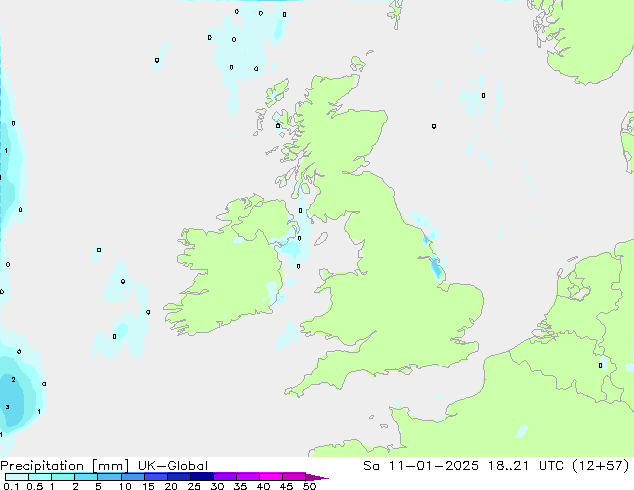Click the '10' legend scale label
The height and width of the screenshot is (490, 634).
pos(125,486)
